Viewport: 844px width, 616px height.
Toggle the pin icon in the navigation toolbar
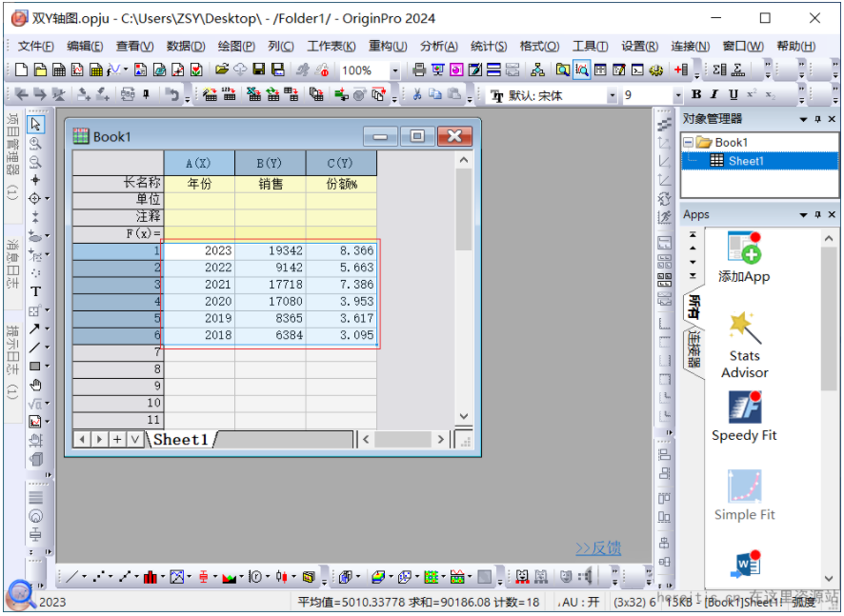[x=146, y=94]
